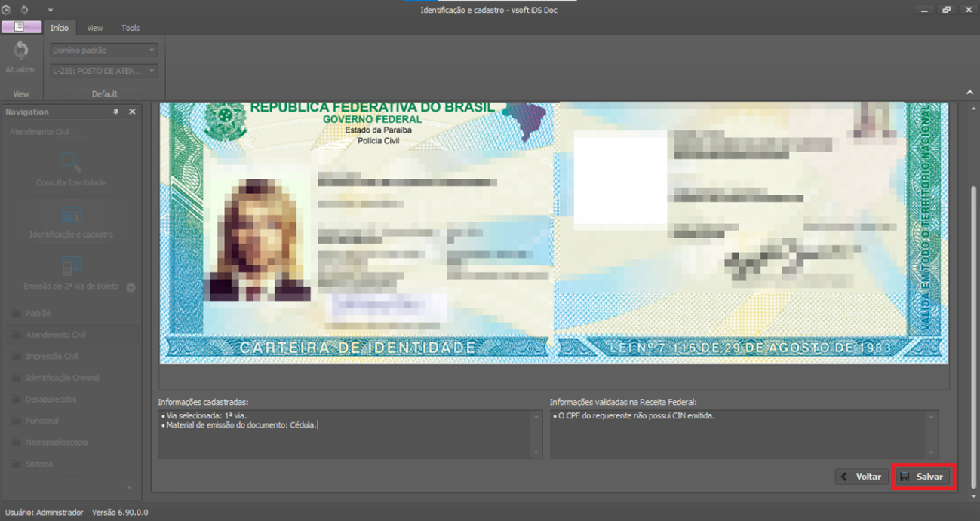Click the 'Material de emissão do documento: Cédula.' line
The height and width of the screenshot is (521, 980).
[x=239, y=425]
